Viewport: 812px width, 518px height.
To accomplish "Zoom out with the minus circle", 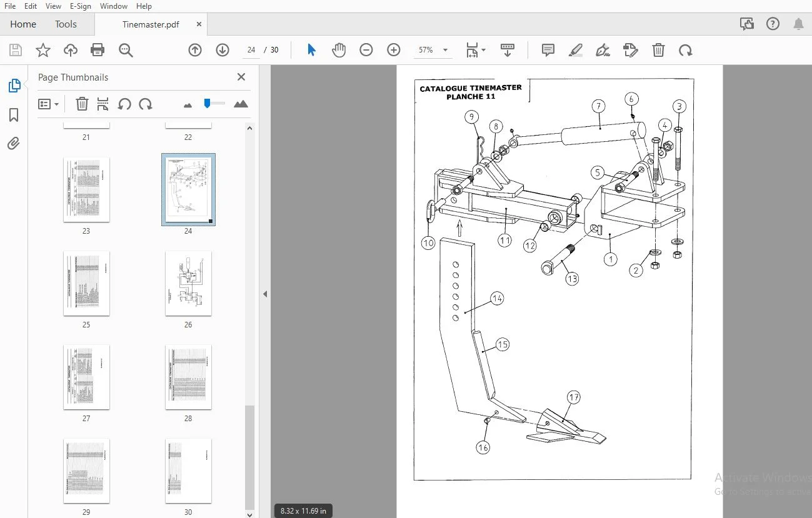I will pyautogui.click(x=366, y=50).
